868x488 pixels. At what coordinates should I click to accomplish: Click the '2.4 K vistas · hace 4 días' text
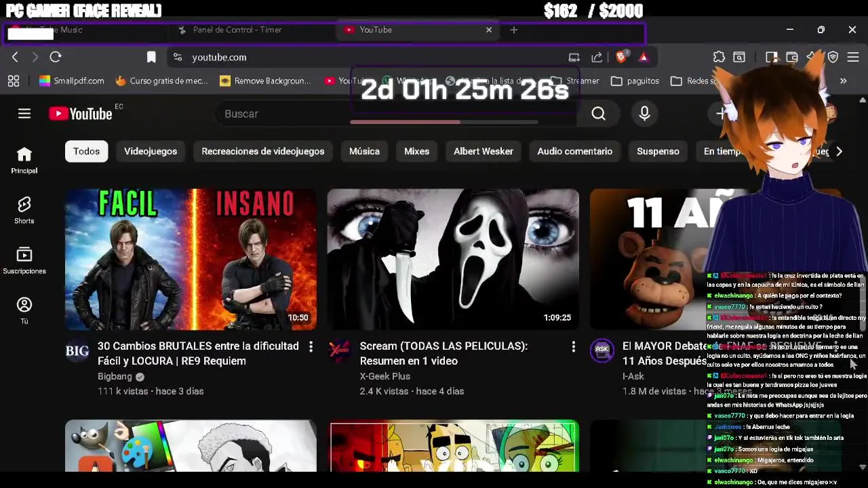coord(412,391)
